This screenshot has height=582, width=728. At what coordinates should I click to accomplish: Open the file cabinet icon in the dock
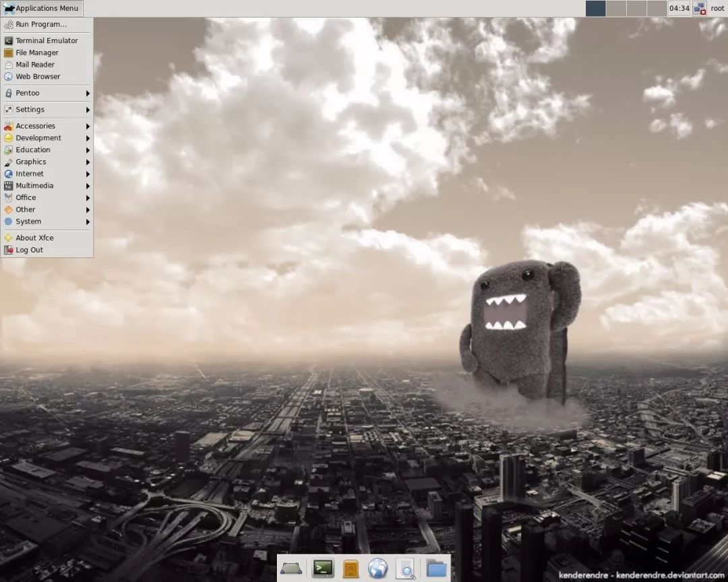click(x=351, y=569)
